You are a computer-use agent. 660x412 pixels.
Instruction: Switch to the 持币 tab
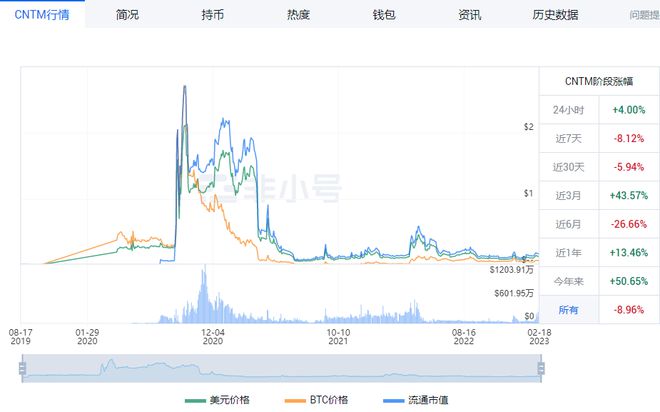coord(213,15)
